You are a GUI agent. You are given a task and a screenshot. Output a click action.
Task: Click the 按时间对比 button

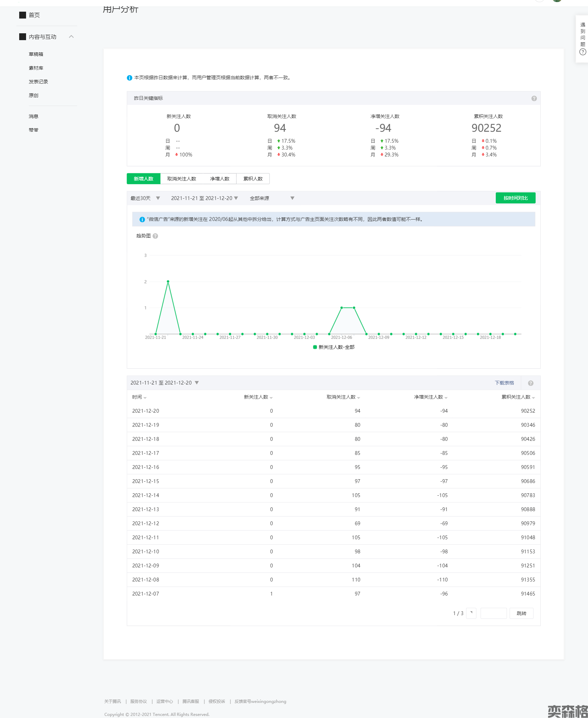(515, 198)
